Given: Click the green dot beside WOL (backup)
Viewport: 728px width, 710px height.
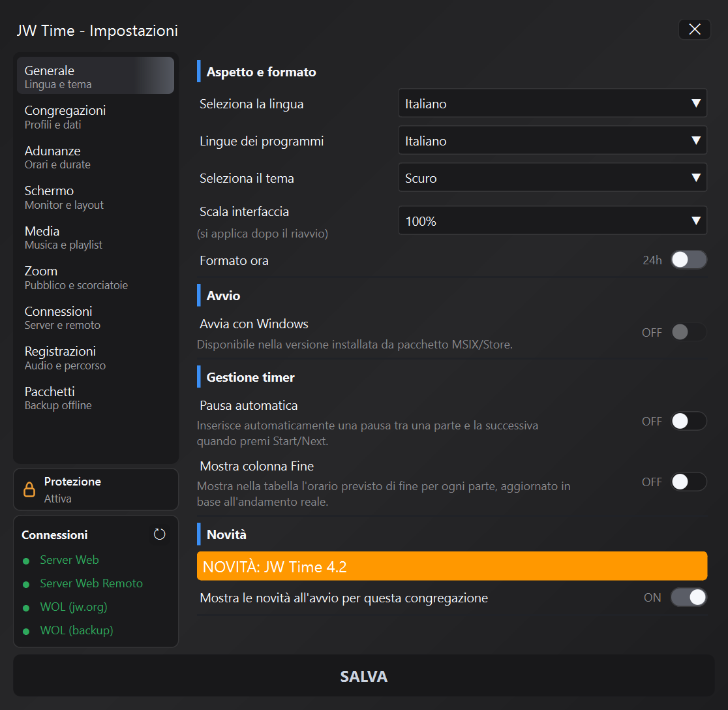Looking at the screenshot, I should click(x=27, y=632).
